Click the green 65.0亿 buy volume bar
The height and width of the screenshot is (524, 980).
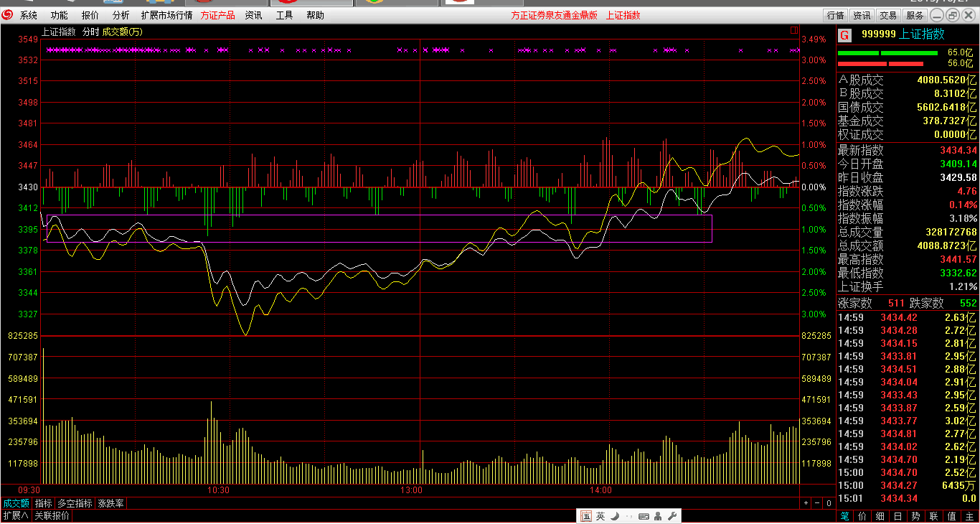pyautogui.click(x=887, y=52)
